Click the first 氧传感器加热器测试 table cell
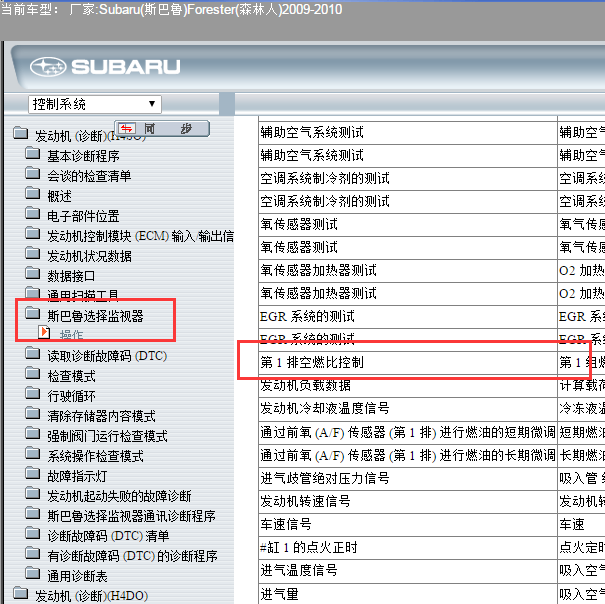 tap(408, 271)
